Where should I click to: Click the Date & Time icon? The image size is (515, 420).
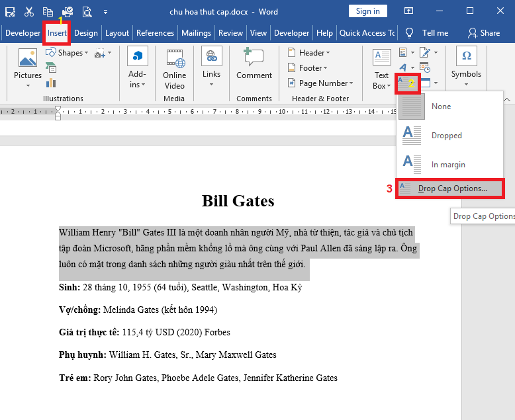425,67
